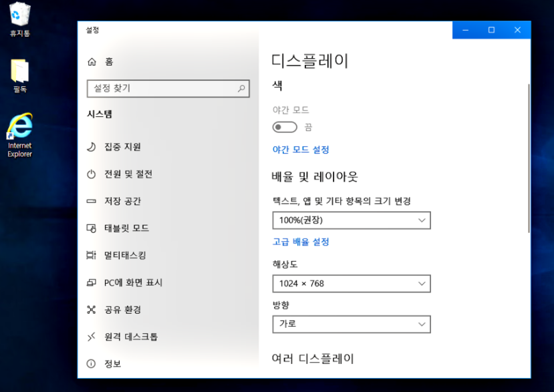Open the Home icon in settings sidebar
The image size is (554, 392).
click(x=92, y=62)
